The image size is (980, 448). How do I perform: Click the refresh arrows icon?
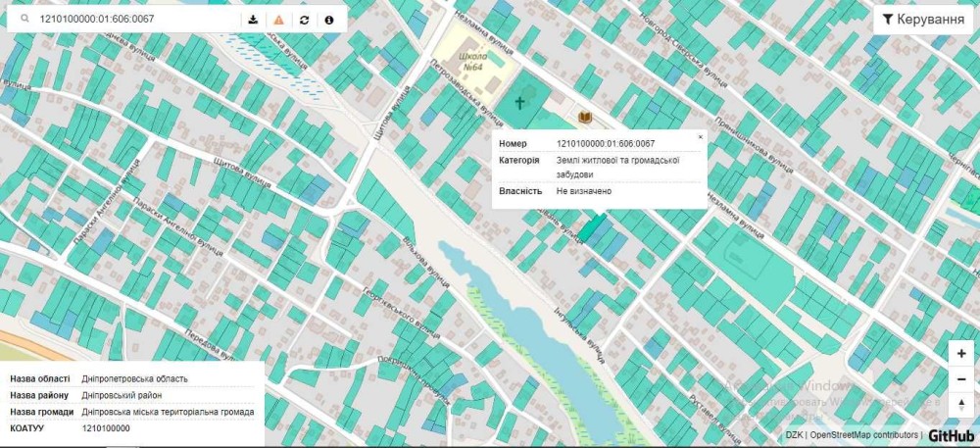[x=305, y=19]
